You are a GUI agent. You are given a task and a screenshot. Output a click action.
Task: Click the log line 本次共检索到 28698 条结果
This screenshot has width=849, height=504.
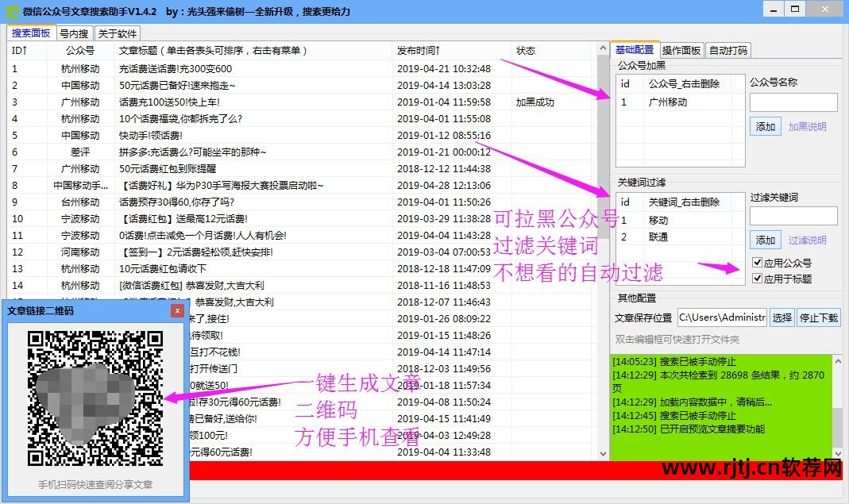[x=719, y=381]
